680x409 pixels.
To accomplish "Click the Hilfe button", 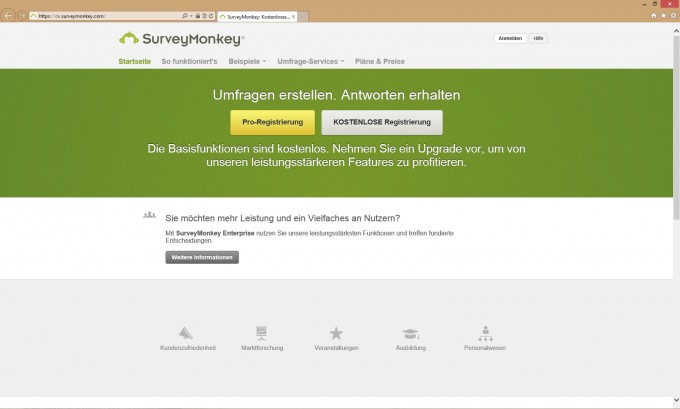I will click(538, 38).
